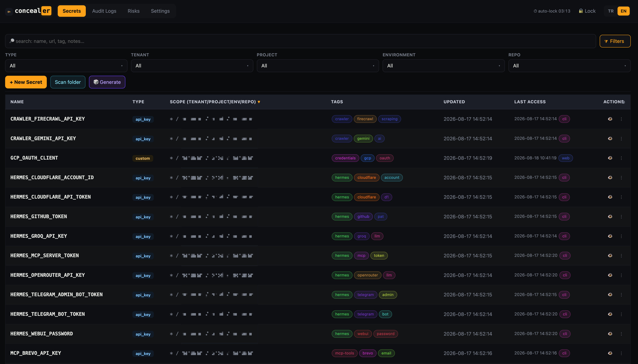The width and height of the screenshot is (638, 364).
Task: Reveal CRAWLER_GEMINI_API_KEY with its eye icon
Action: click(610, 139)
